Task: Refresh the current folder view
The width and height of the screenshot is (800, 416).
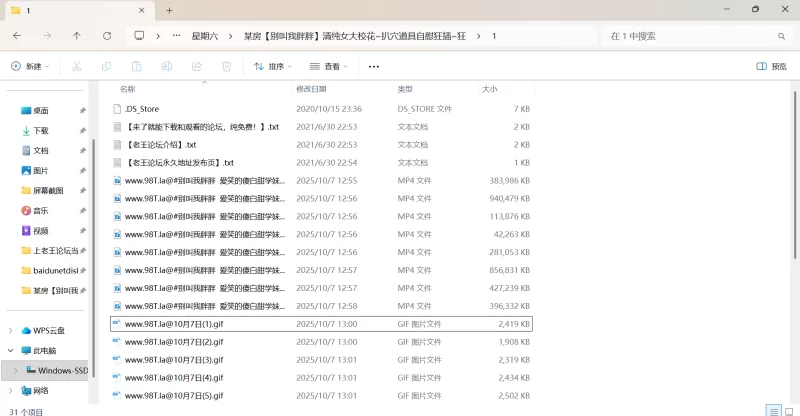Action: [106, 35]
